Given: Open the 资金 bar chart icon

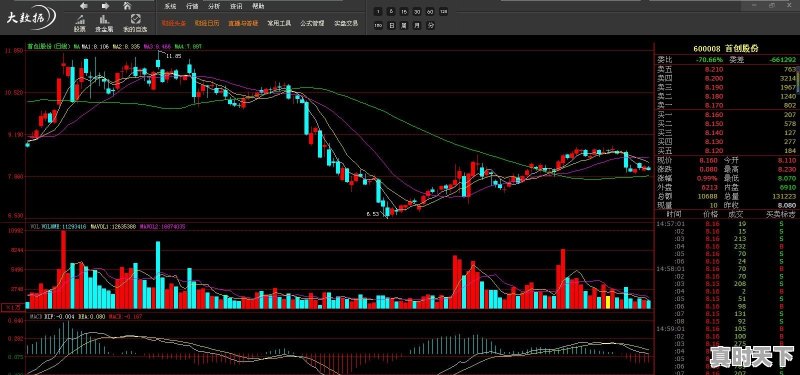Looking at the screenshot, I should click(x=104, y=19).
